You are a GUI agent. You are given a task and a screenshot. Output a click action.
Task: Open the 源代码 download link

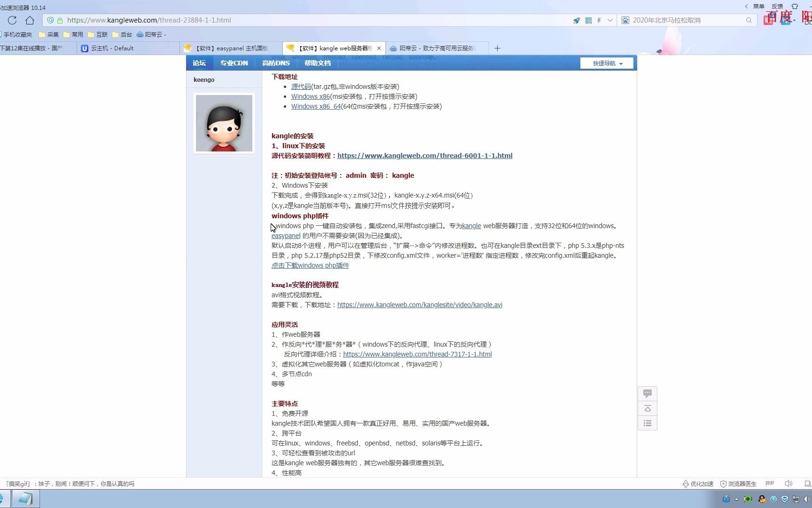coord(301,87)
